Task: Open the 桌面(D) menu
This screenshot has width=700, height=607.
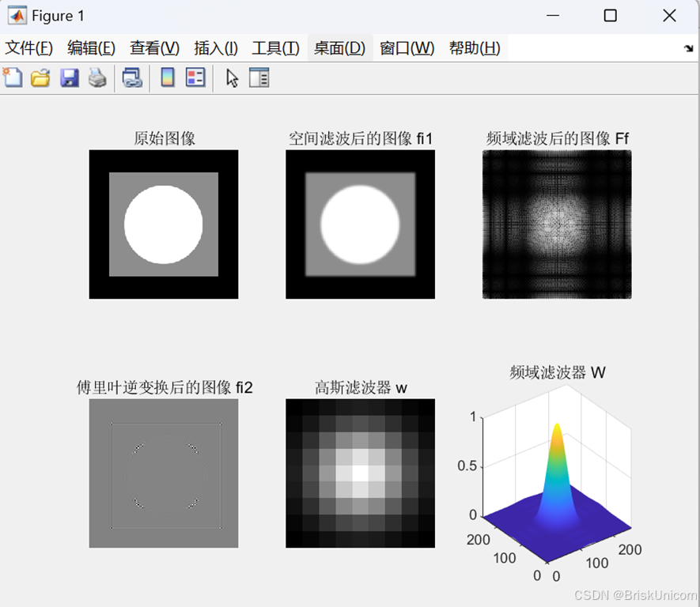Action: [340, 48]
